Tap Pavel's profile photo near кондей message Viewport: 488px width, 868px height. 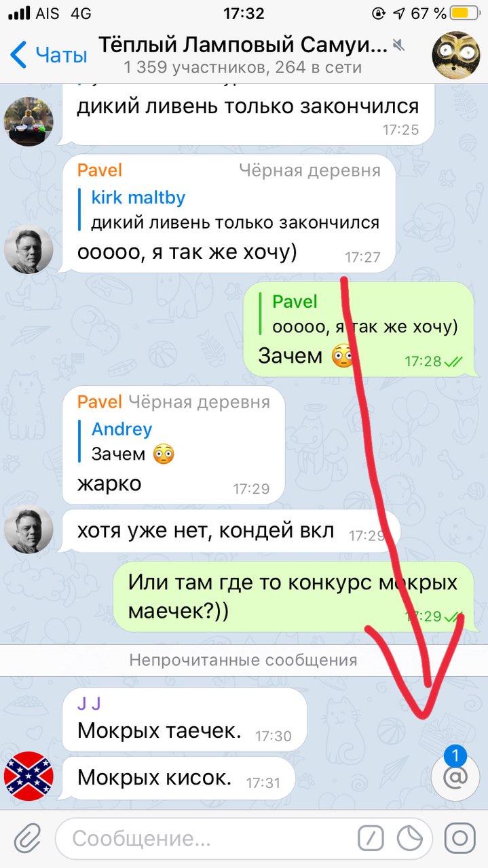pyautogui.click(x=29, y=529)
